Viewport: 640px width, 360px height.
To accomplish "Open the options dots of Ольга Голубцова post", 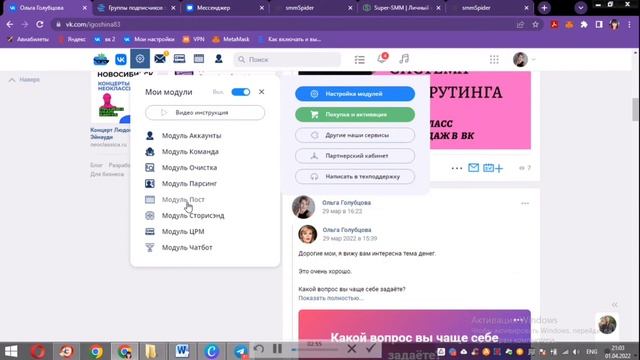I will tap(525, 203).
